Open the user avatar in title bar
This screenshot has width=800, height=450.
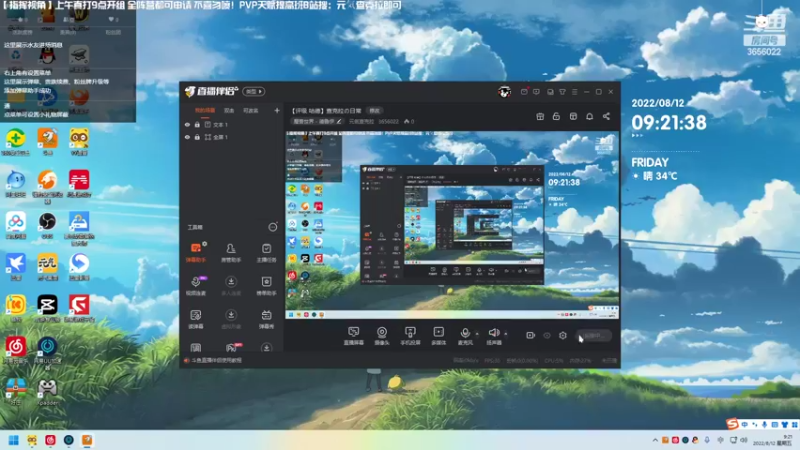(x=504, y=92)
